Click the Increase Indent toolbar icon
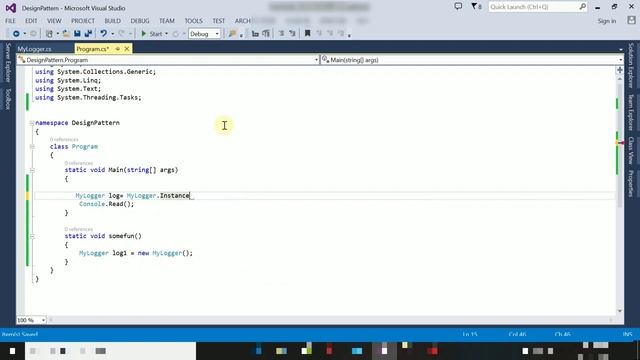 point(292,34)
